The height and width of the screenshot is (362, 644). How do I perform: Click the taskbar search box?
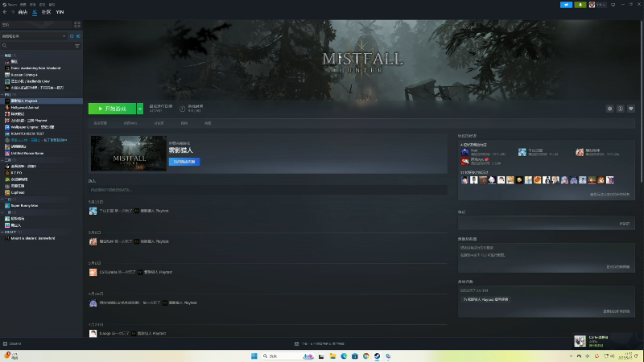coord(287,356)
